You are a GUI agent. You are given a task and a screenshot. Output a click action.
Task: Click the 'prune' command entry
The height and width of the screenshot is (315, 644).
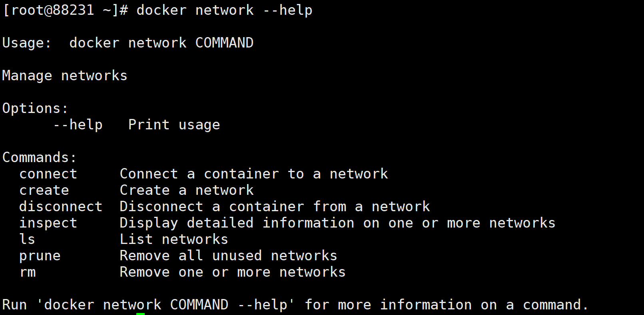click(40, 256)
